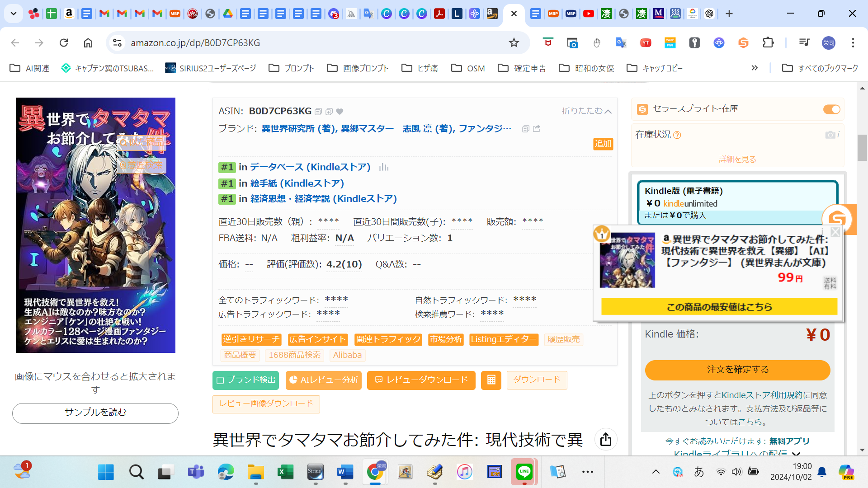Open the Listingエディター tab
868x488 pixels.
[x=504, y=339]
